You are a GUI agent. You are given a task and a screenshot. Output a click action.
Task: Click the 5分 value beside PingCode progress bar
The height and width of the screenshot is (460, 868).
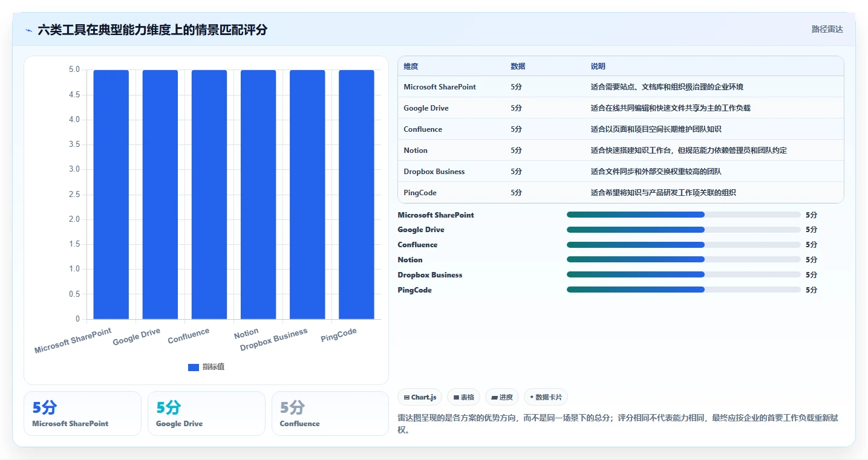point(811,290)
